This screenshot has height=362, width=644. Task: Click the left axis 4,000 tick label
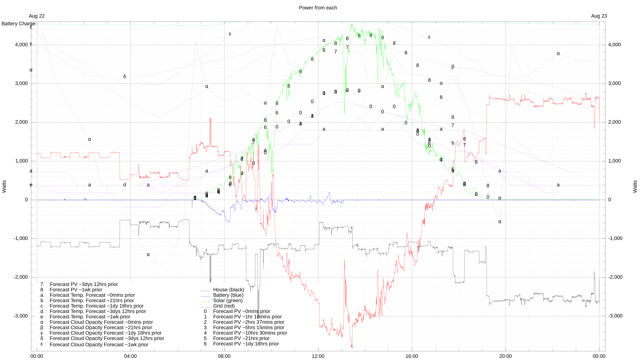tap(21, 45)
